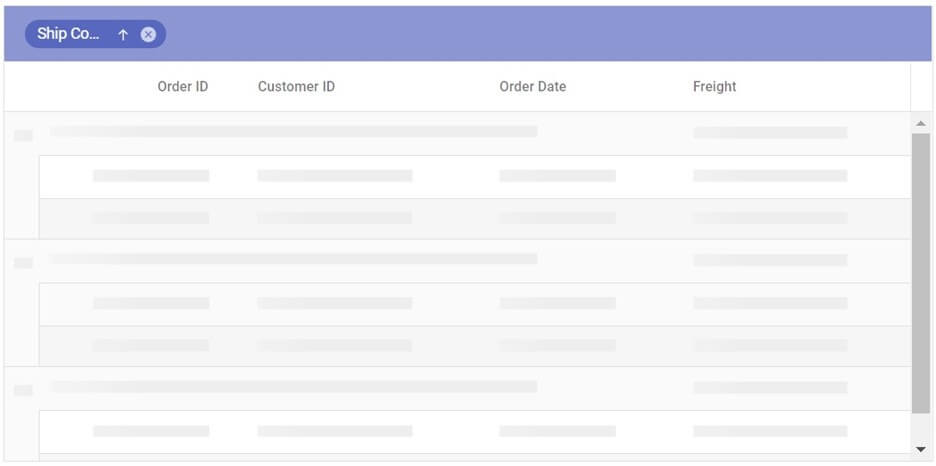Image resolution: width=936 pixels, height=466 pixels.
Task: Sort by the Customer ID column header
Action: click(296, 87)
